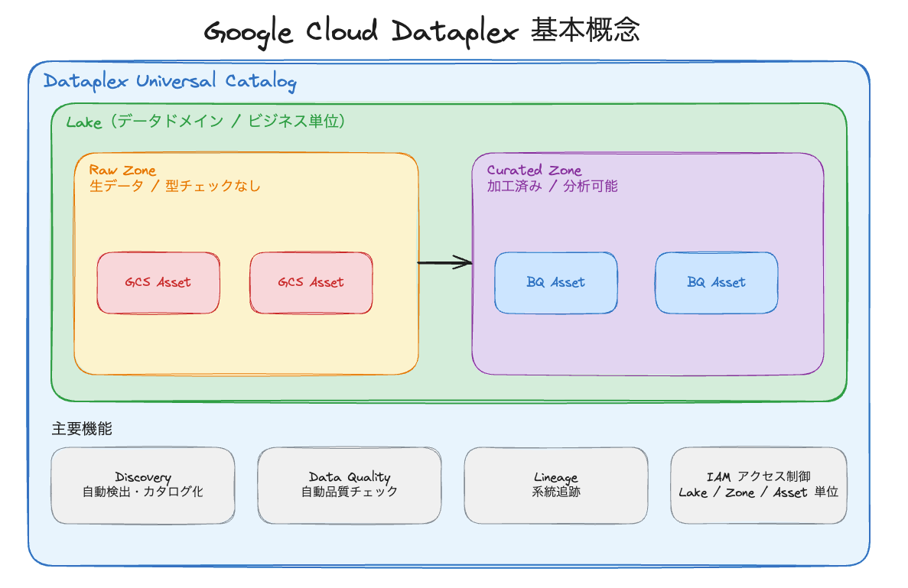Viewport: 908px width, 588px height.
Task: Select the 'Curated Zone' heading
Action: [534, 171]
